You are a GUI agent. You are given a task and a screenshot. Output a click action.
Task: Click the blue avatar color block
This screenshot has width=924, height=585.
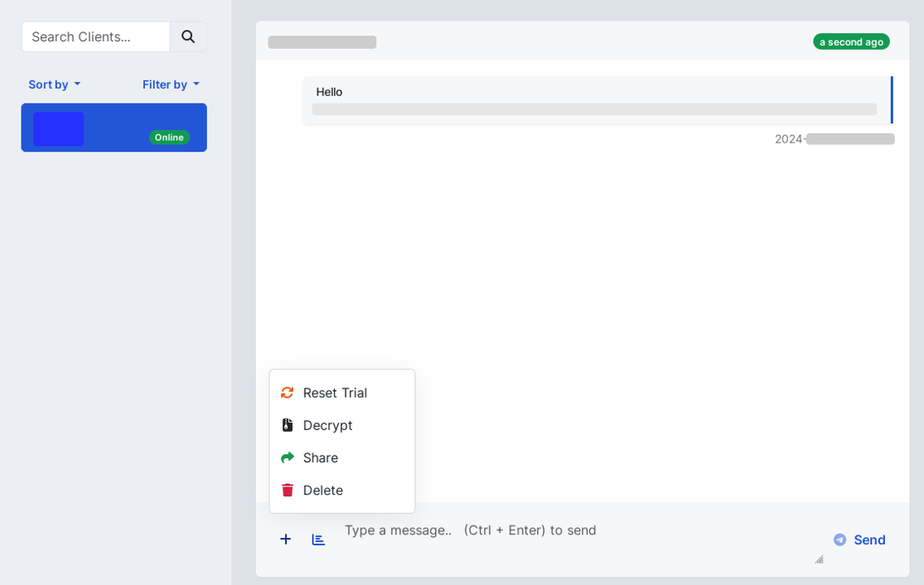tap(58, 128)
